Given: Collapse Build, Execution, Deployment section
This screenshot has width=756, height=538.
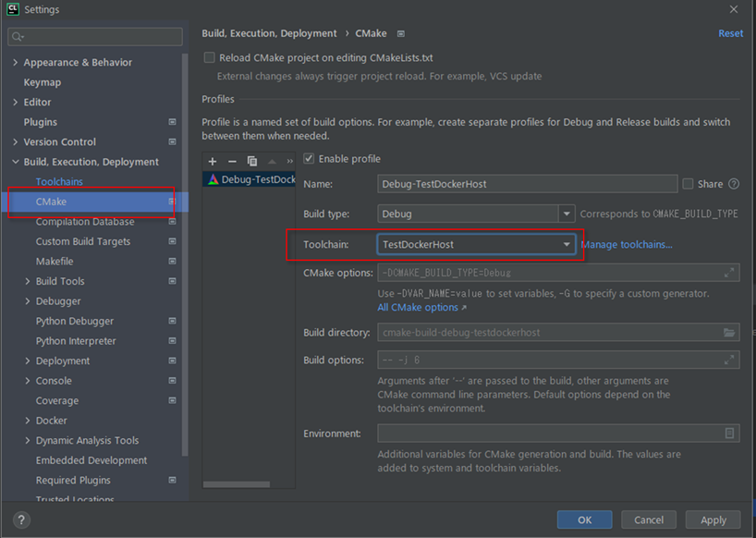Looking at the screenshot, I should pos(16,162).
